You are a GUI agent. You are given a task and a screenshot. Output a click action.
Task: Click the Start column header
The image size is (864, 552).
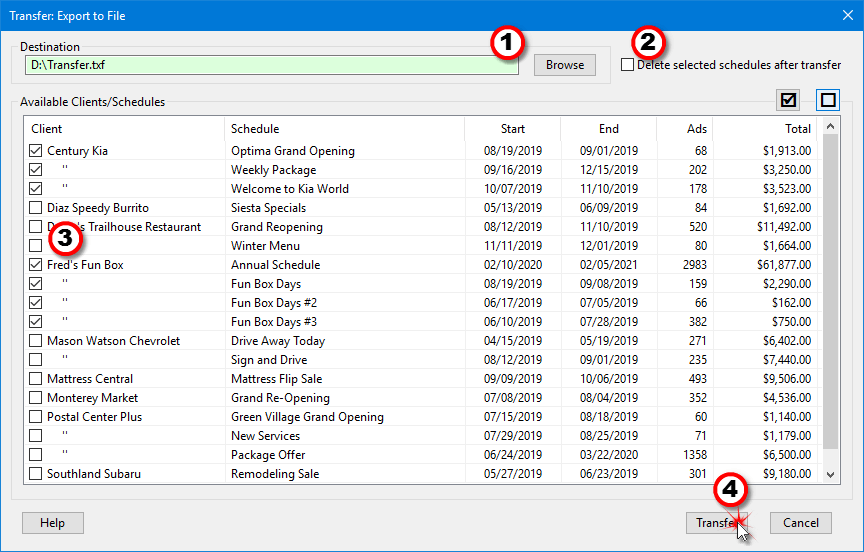(512, 129)
